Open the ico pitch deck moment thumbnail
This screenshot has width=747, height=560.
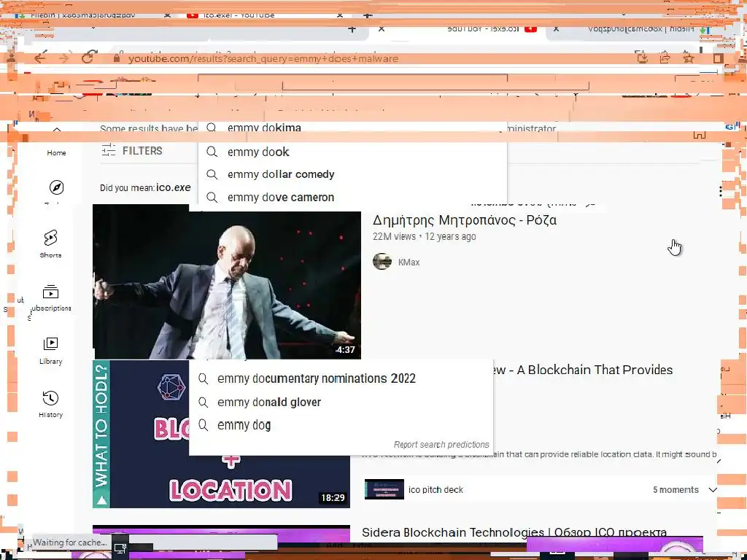pos(384,489)
